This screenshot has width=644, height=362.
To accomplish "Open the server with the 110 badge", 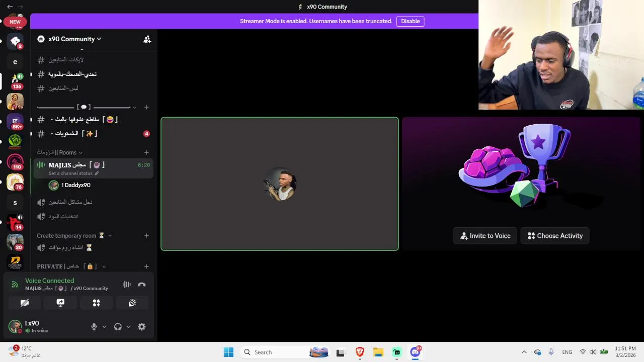I will tap(15, 161).
